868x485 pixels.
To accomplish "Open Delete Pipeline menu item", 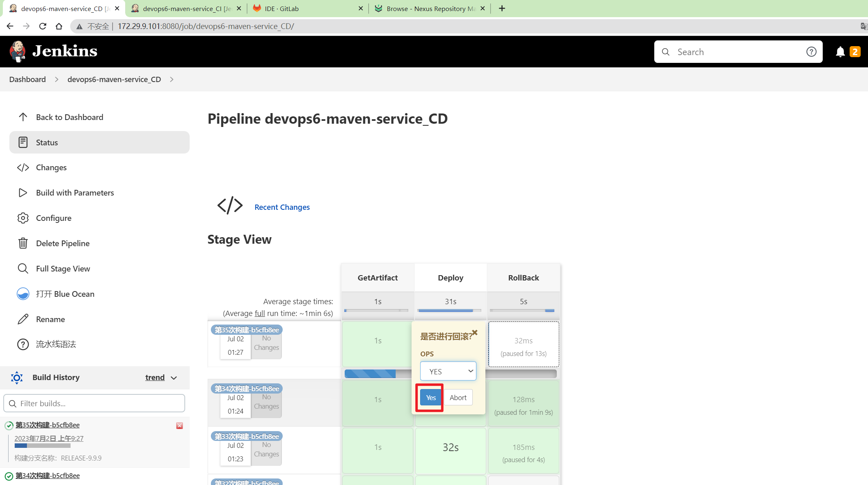I will coord(63,243).
